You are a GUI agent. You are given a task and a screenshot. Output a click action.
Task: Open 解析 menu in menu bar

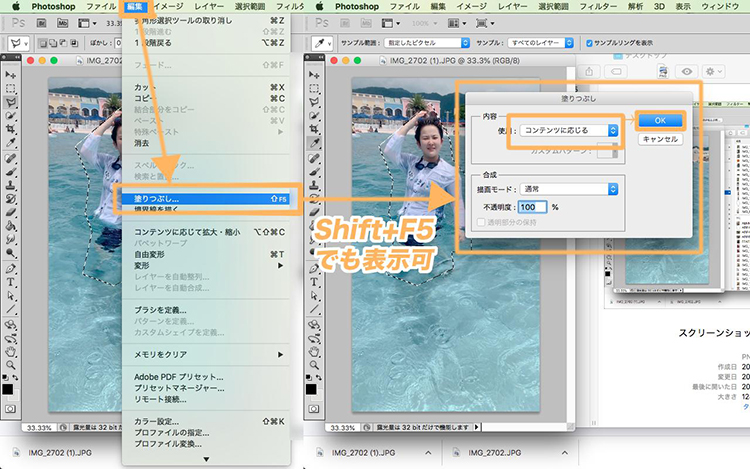[635, 6]
